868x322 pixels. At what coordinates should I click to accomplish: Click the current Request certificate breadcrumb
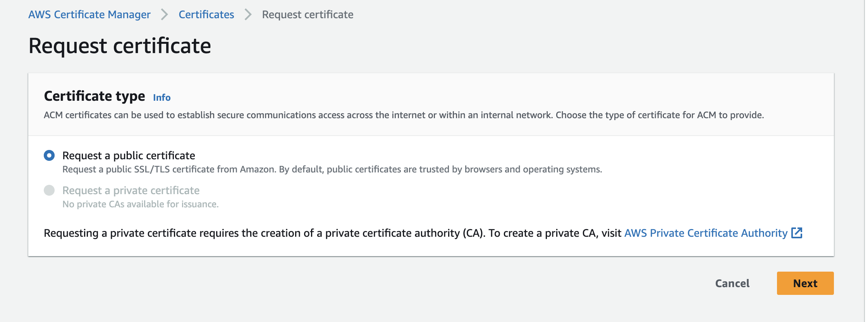(308, 15)
